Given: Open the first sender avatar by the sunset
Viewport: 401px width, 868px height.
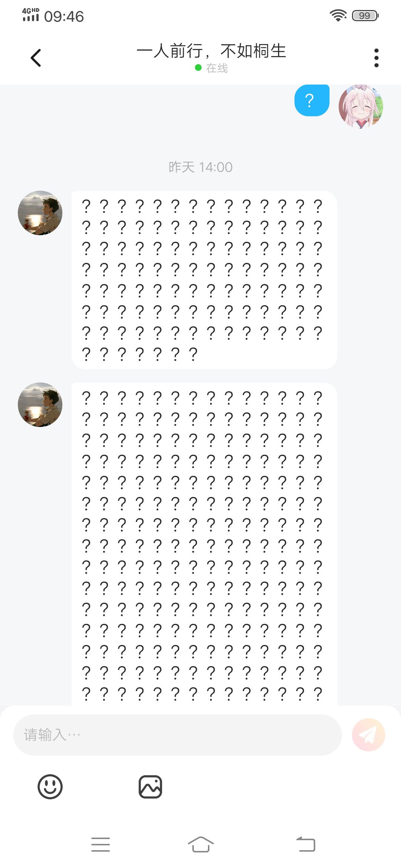Looking at the screenshot, I should click(40, 213).
